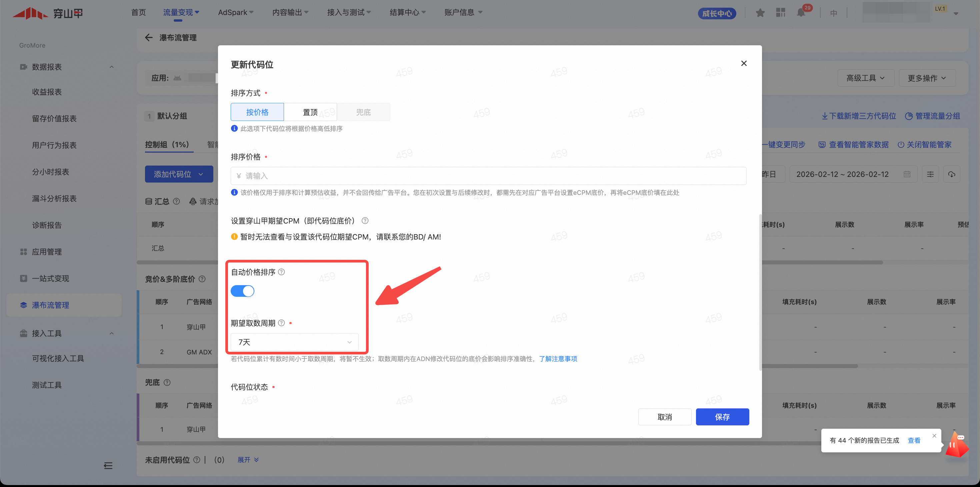
Task: Open the 更多操作 dropdown
Action: pyautogui.click(x=926, y=78)
